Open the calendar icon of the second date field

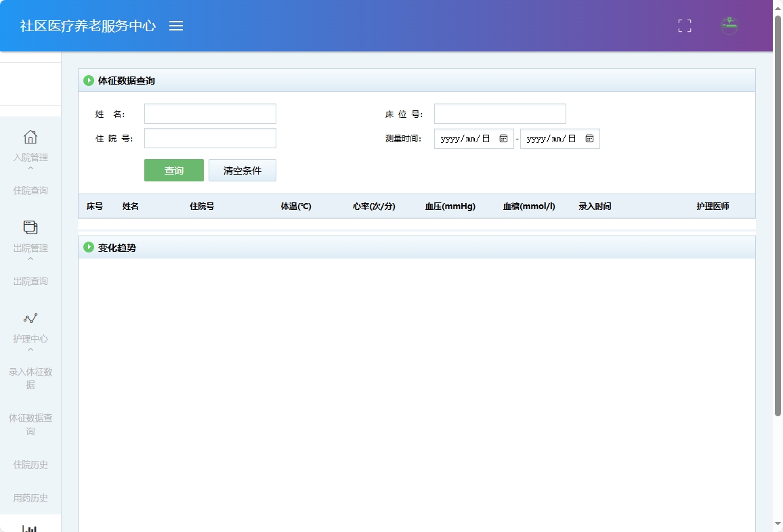coord(589,139)
